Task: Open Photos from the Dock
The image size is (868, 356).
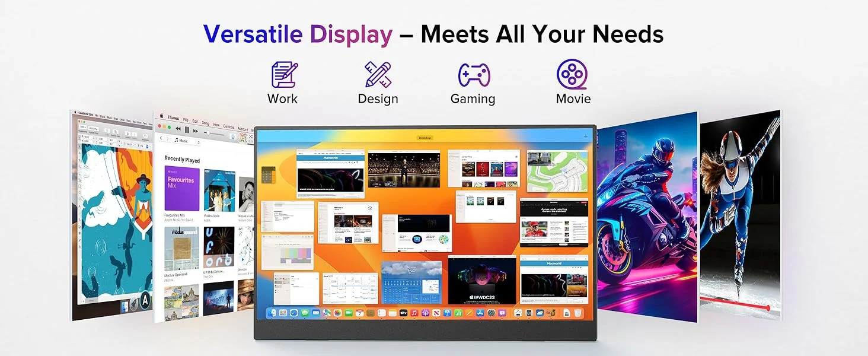Action: (338, 313)
